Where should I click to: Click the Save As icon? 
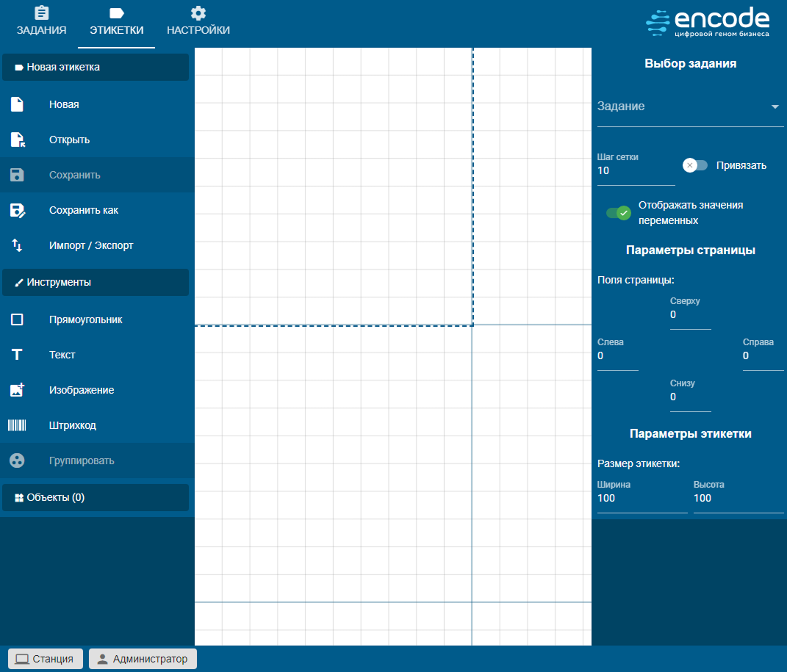point(17,211)
